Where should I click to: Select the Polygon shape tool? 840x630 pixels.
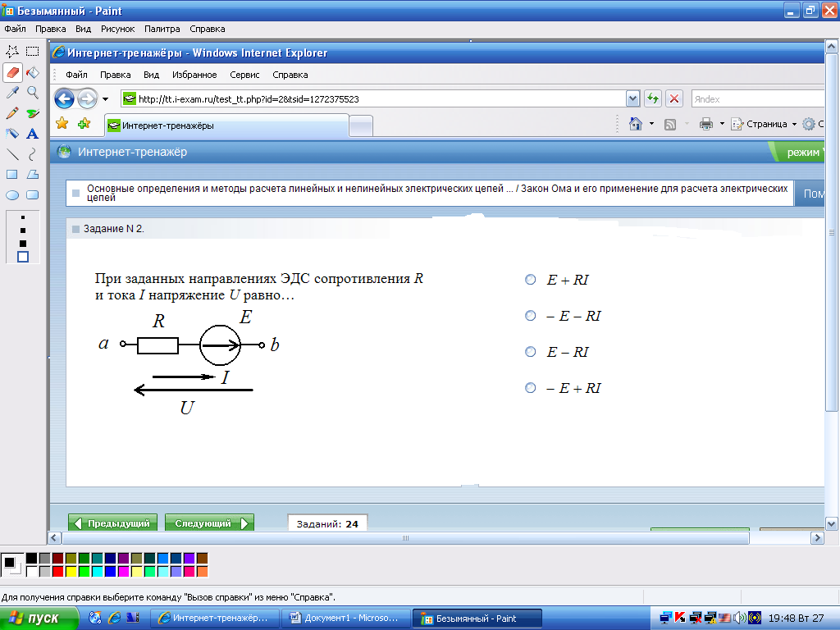(33, 175)
